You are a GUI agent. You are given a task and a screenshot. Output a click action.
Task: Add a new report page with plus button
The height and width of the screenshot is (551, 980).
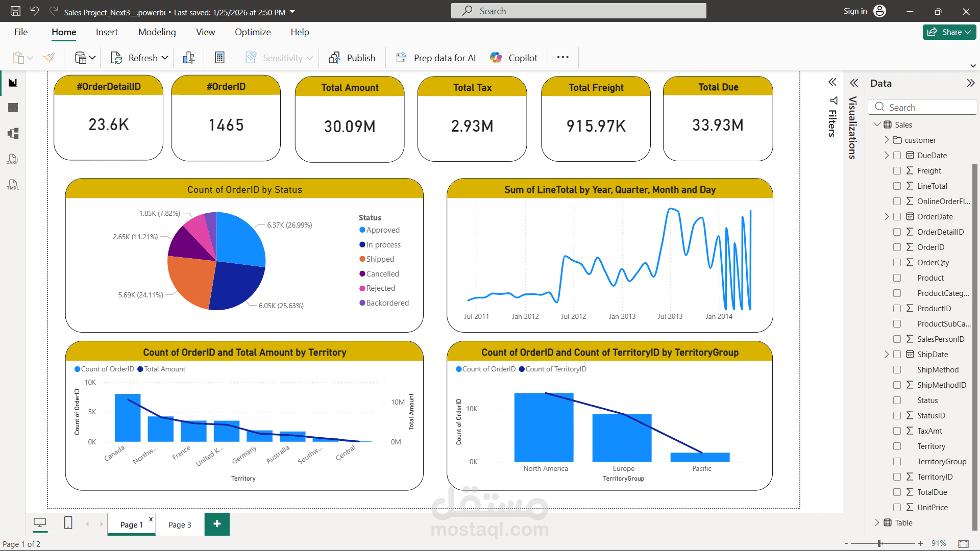pos(217,524)
